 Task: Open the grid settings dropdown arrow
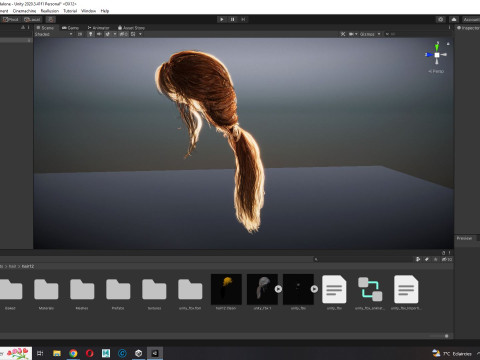click(x=140, y=34)
